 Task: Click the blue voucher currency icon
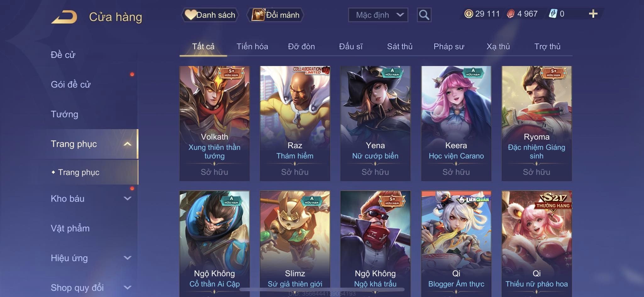pyautogui.click(x=553, y=14)
